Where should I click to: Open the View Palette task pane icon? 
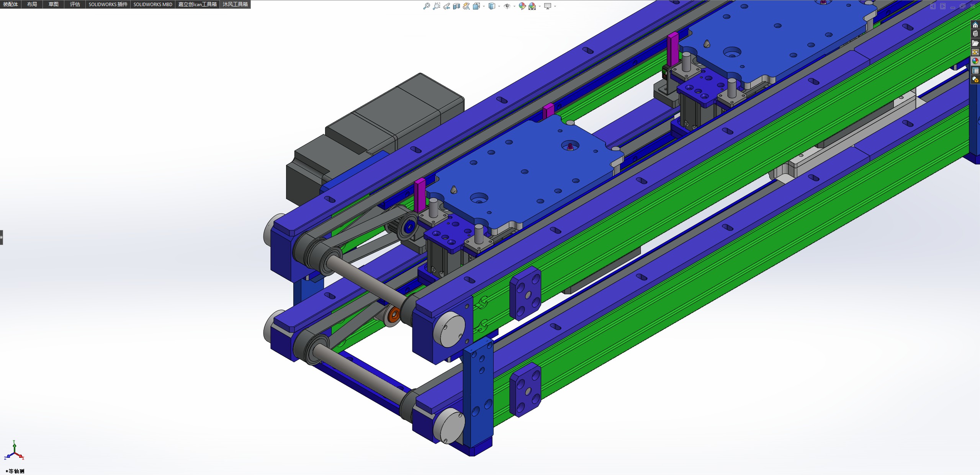pyautogui.click(x=975, y=52)
